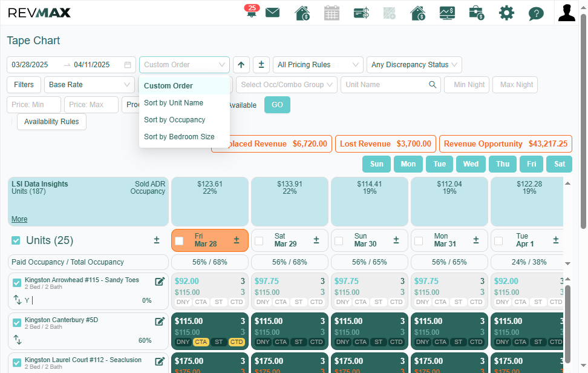Choose Custom Order option in list
588x373 pixels.
(x=184, y=86)
